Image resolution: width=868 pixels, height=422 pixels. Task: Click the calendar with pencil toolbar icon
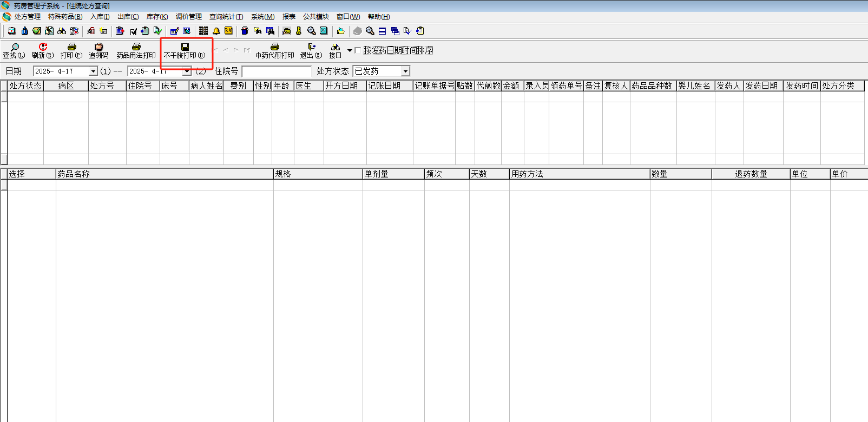[x=174, y=31]
